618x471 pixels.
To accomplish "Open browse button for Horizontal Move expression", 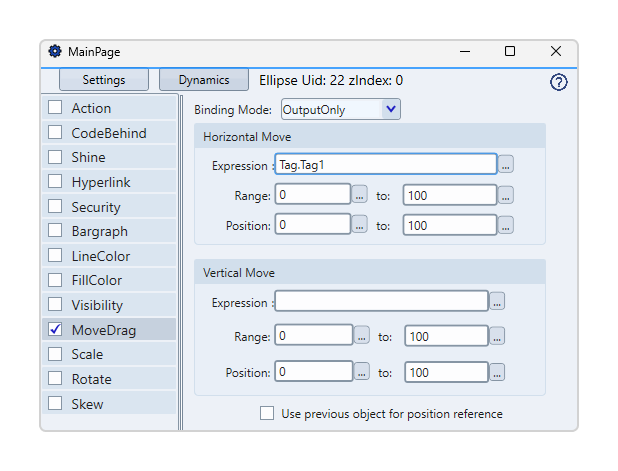I will coord(506,165).
